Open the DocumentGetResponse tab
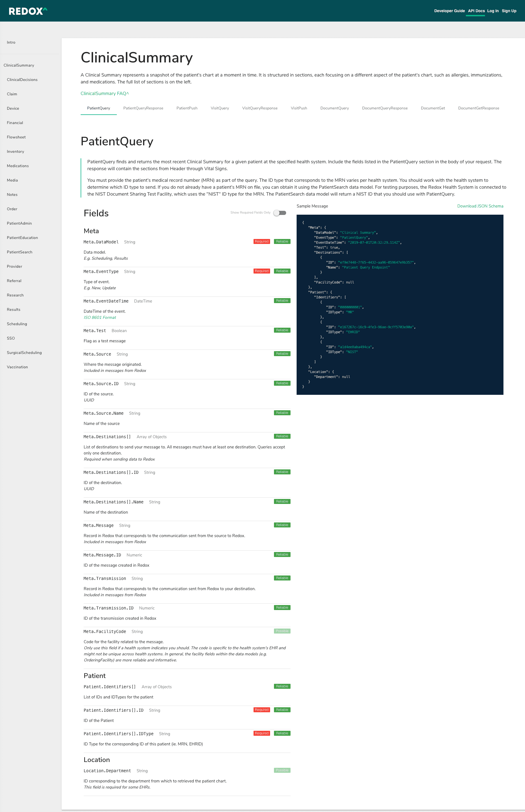The height and width of the screenshot is (812, 525). [478, 108]
